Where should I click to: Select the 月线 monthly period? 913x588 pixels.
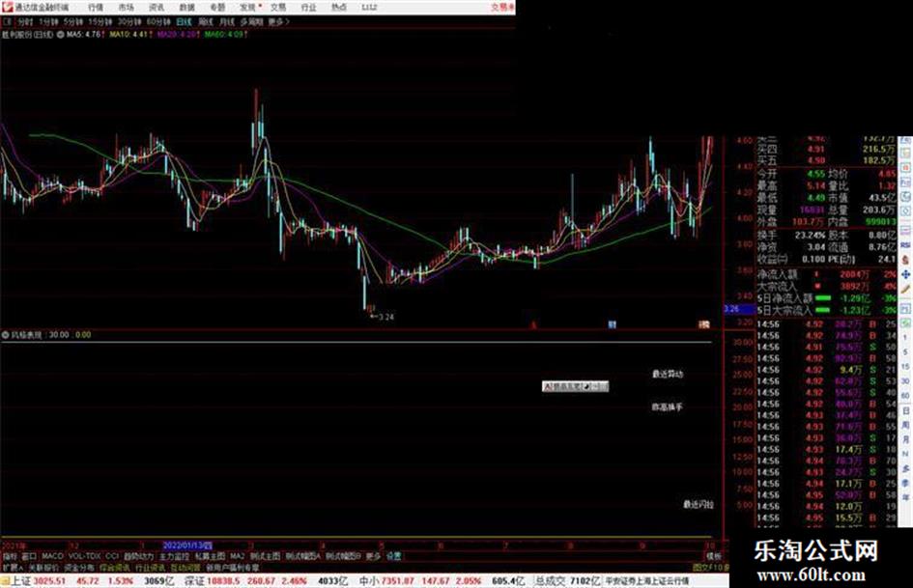pos(226,21)
